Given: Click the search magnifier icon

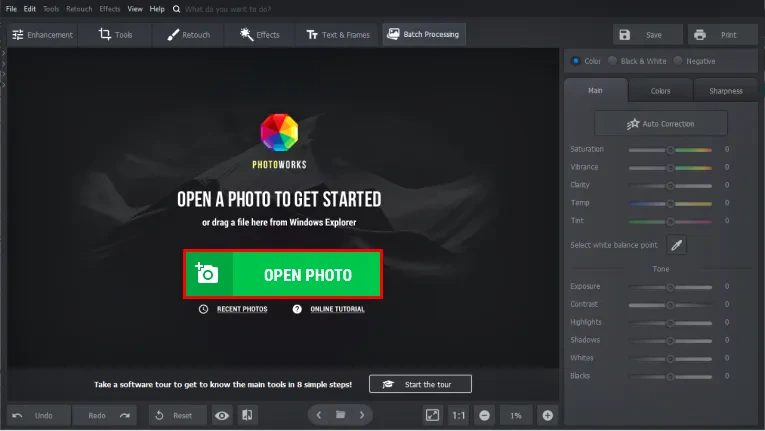Looking at the screenshot, I should [x=176, y=9].
